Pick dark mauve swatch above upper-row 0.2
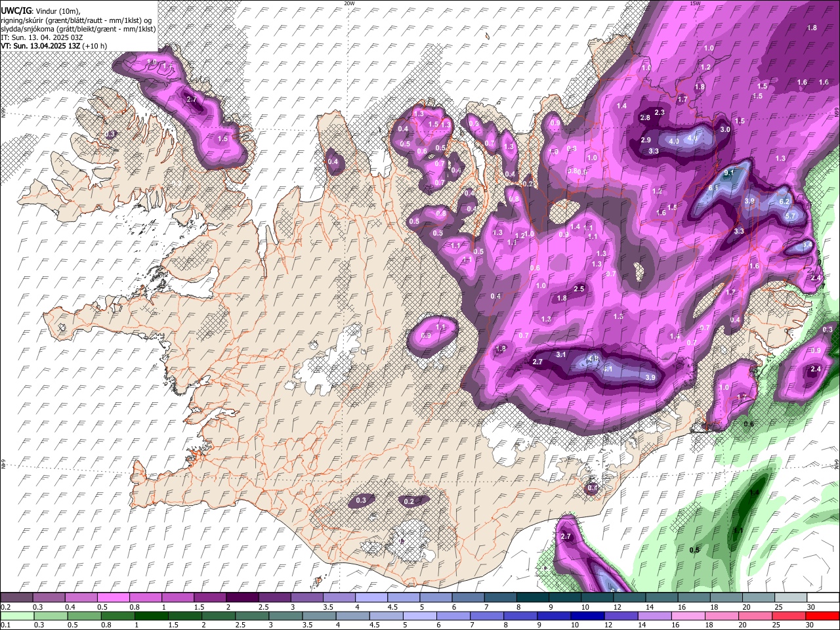840x630 pixels. pos(16,598)
